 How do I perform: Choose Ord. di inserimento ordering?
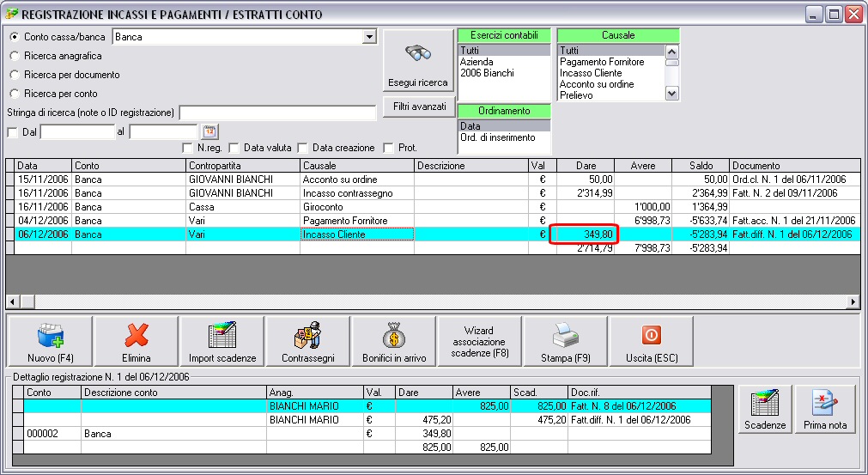(x=504, y=137)
